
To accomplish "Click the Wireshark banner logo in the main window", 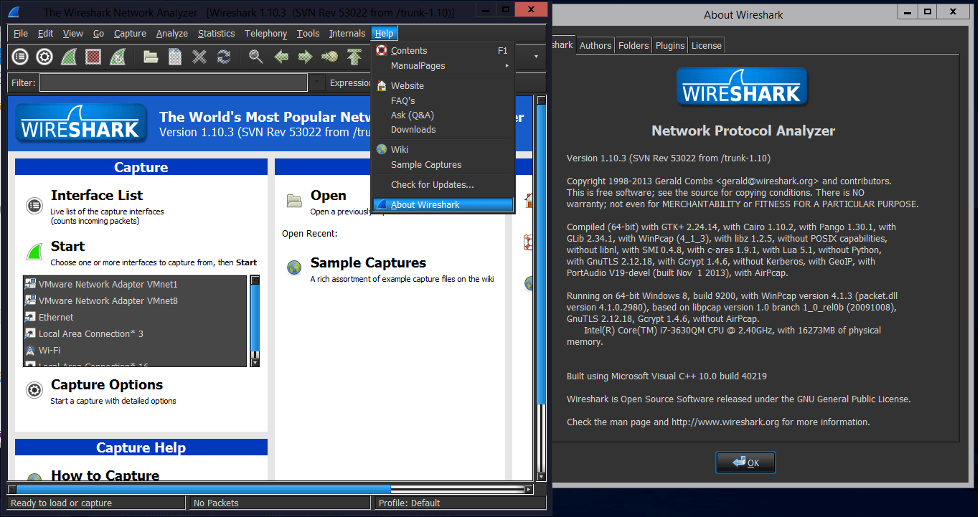I will (80, 123).
